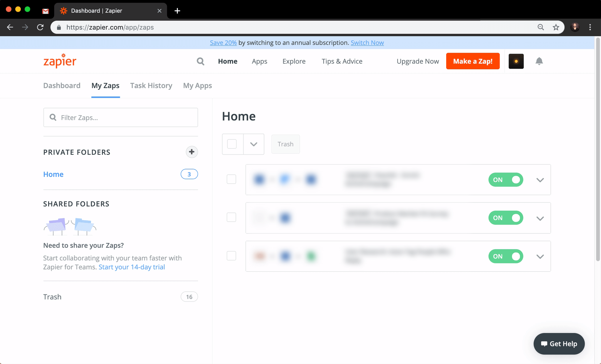Switch to Task History tab
Screen dimensions: 601x364
[x=151, y=85]
